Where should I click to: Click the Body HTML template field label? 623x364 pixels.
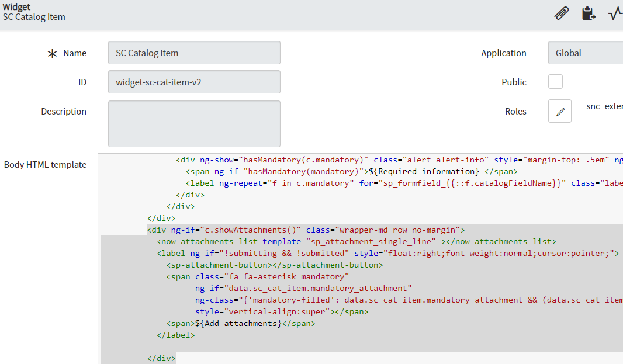tap(45, 164)
